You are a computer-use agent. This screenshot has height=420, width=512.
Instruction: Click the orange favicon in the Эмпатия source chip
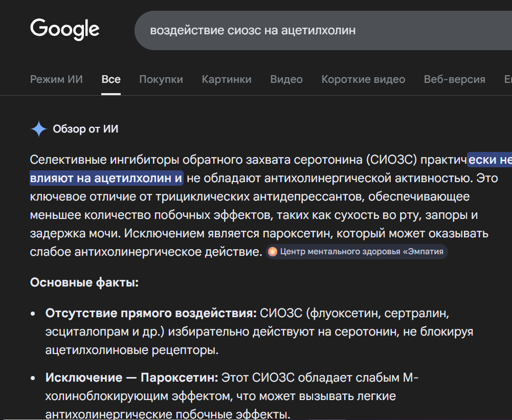[x=273, y=252]
